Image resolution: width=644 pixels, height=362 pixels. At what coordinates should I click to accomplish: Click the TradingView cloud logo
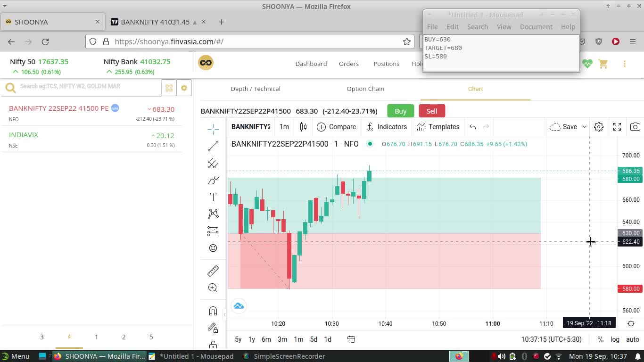[x=239, y=306]
